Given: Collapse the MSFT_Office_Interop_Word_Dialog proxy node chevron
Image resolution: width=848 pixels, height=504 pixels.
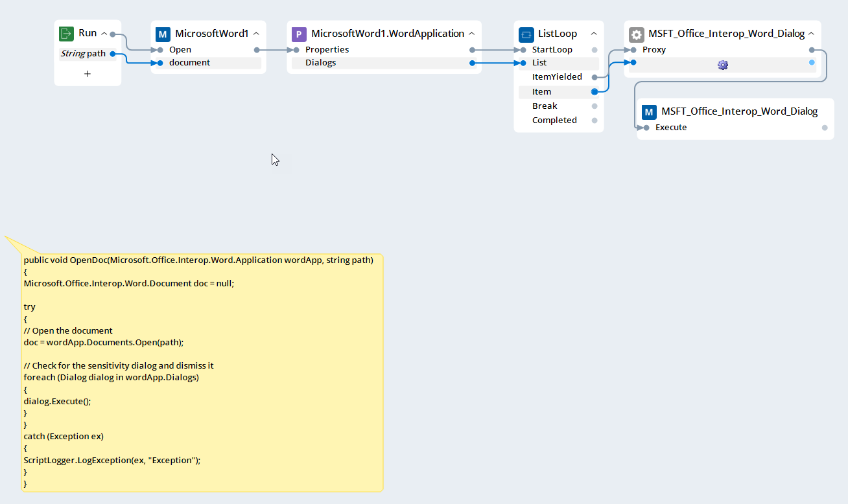Looking at the screenshot, I should click(x=811, y=34).
